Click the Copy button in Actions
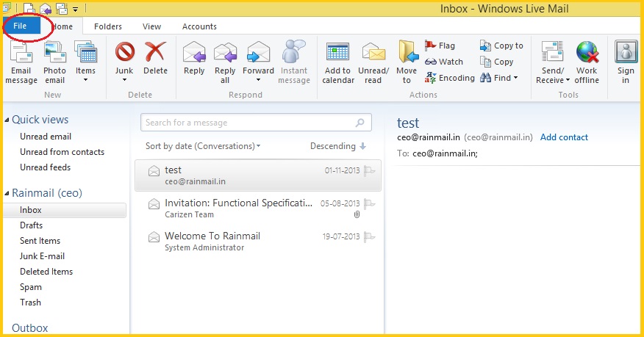 pyautogui.click(x=496, y=62)
